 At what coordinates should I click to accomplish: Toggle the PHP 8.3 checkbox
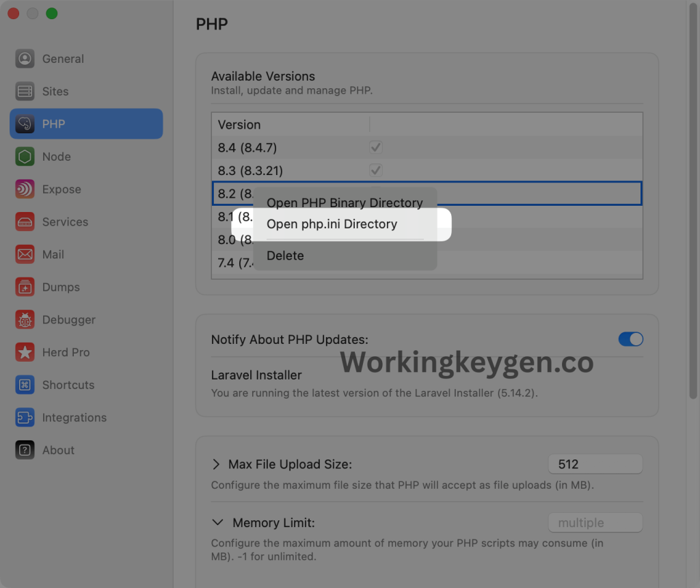tap(375, 170)
